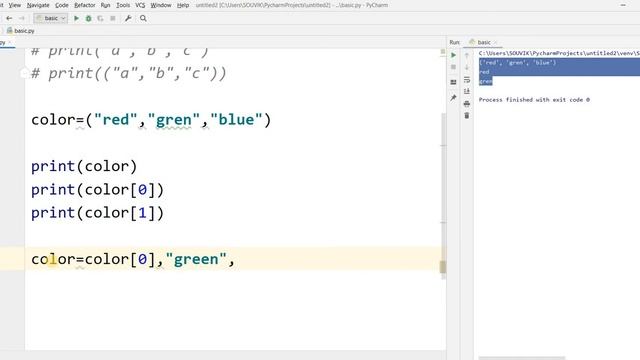Viewport: 640px width, 360px height.
Task: Click the main toolbar Stop square icon
Action: tap(113, 18)
